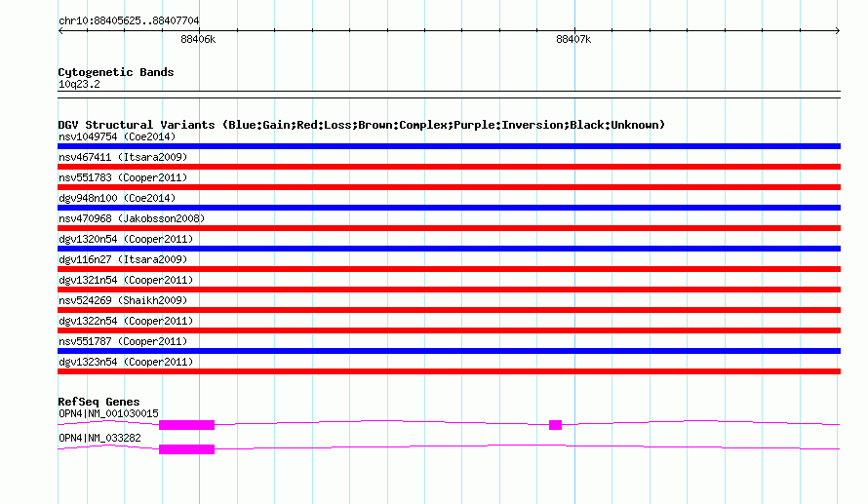Click the chr10:88405625..88407704 coordinate label

point(129,20)
